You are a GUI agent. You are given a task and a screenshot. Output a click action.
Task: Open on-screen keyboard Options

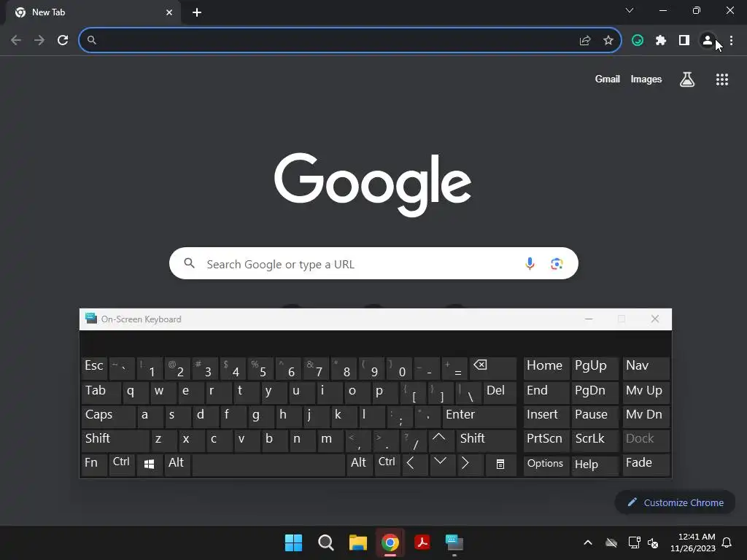546,464
